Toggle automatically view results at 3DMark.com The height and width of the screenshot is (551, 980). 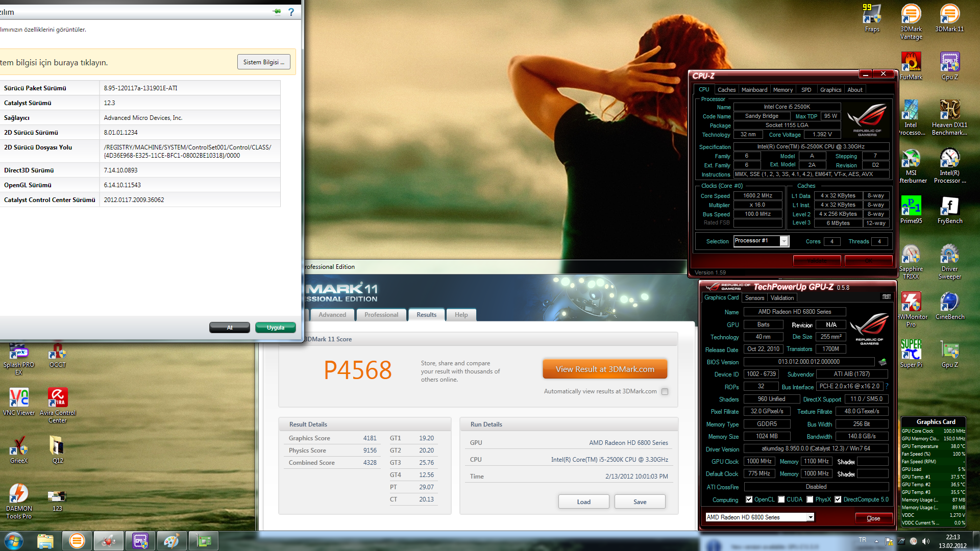click(665, 392)
